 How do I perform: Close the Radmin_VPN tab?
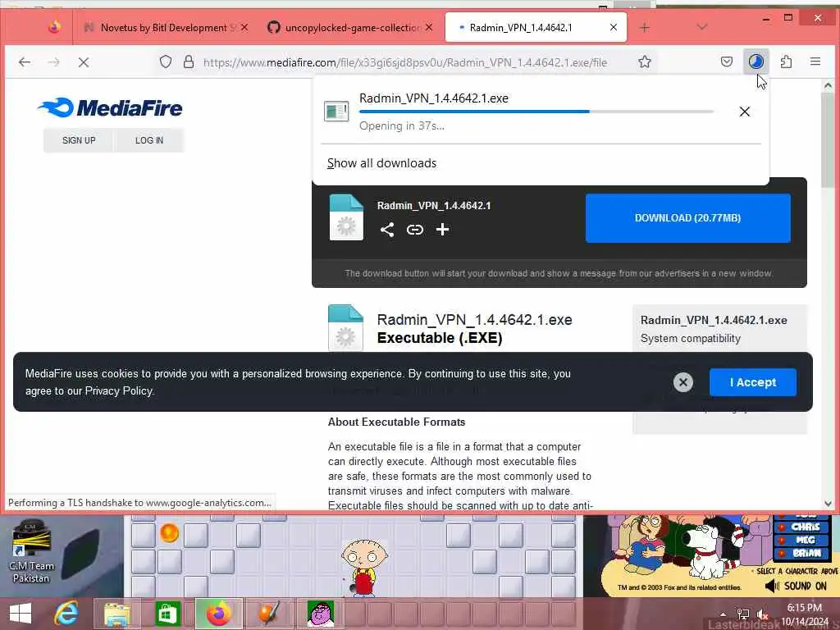[x=614, y=27]
